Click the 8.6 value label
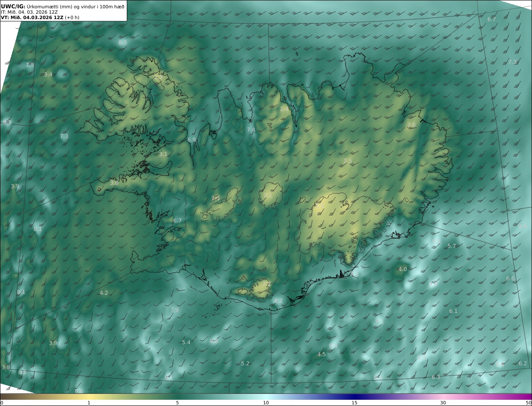 coord(79,391)
